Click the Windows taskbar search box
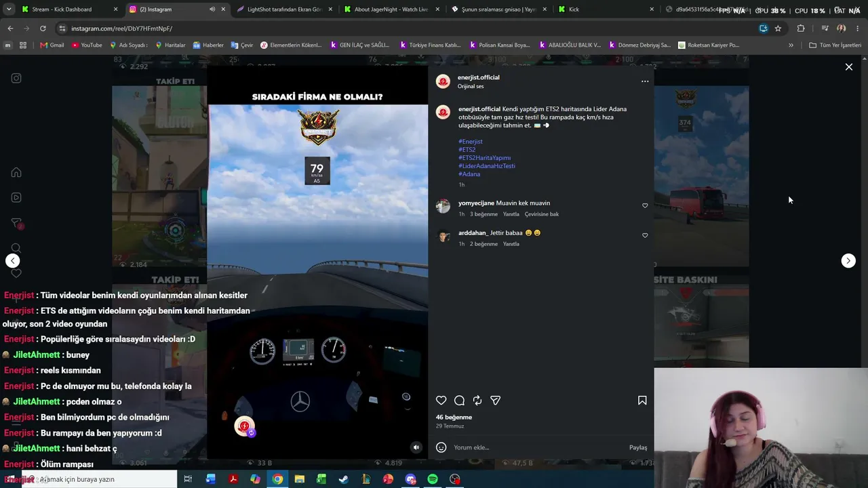868x488 pixels. point(99,479)
